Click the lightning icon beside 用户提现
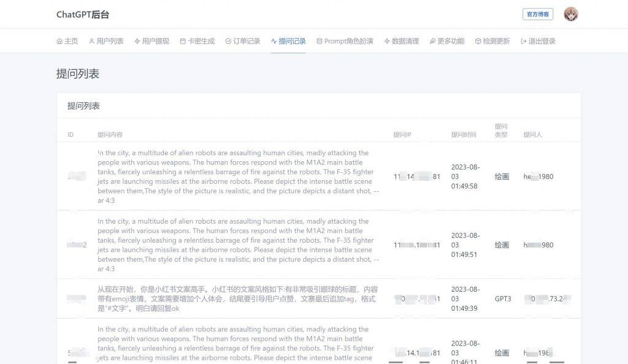Viewport: 628px width, 364px height. click(137, 41)
